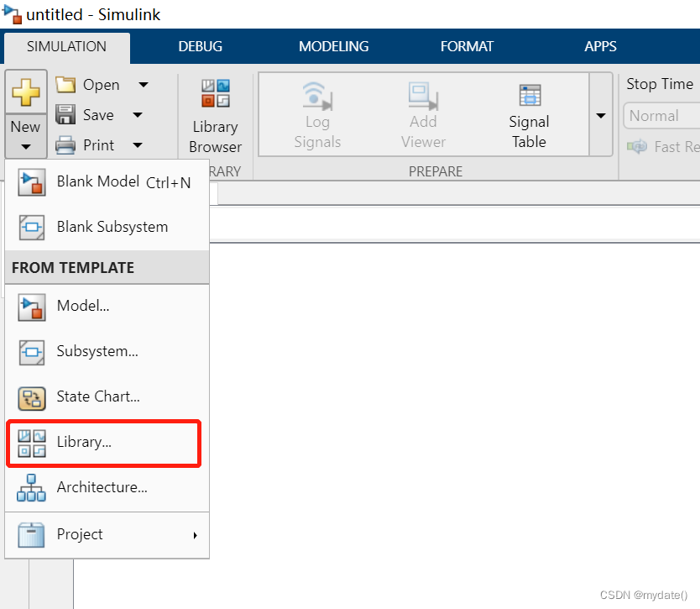Click the Fast Restart icon
The height and width of the screenshot is (609, 700).
coord(637,146)
